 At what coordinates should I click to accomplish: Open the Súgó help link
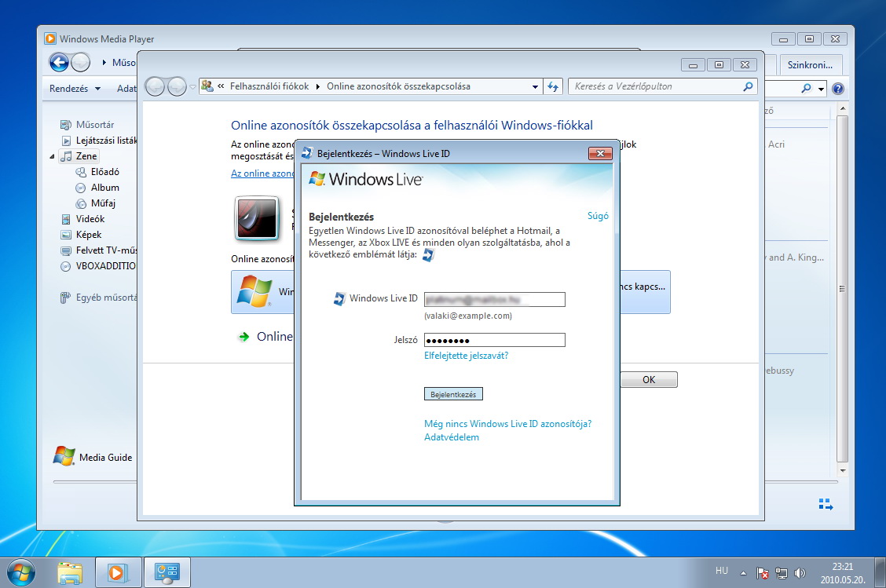pyautogui.click(x=598, y=216)
